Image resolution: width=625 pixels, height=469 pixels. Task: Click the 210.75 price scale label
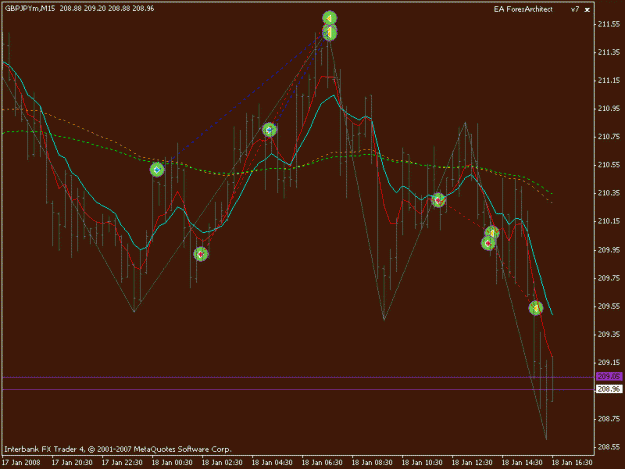point(609,137)
